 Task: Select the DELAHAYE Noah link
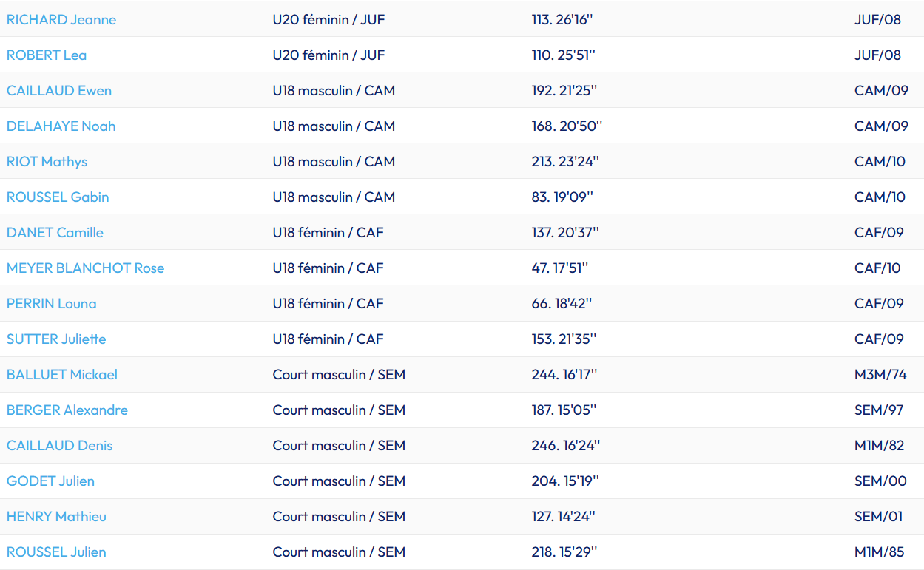(x=61, y=126)
